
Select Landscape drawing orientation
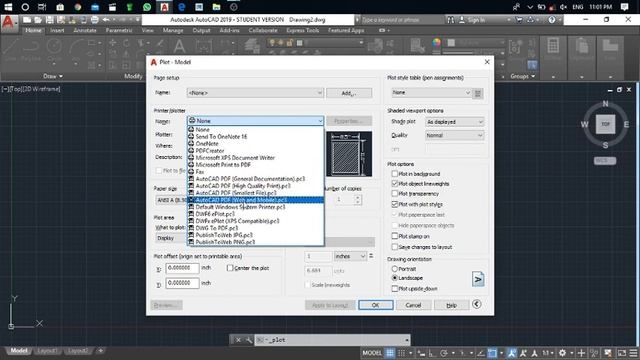point(395,278)
